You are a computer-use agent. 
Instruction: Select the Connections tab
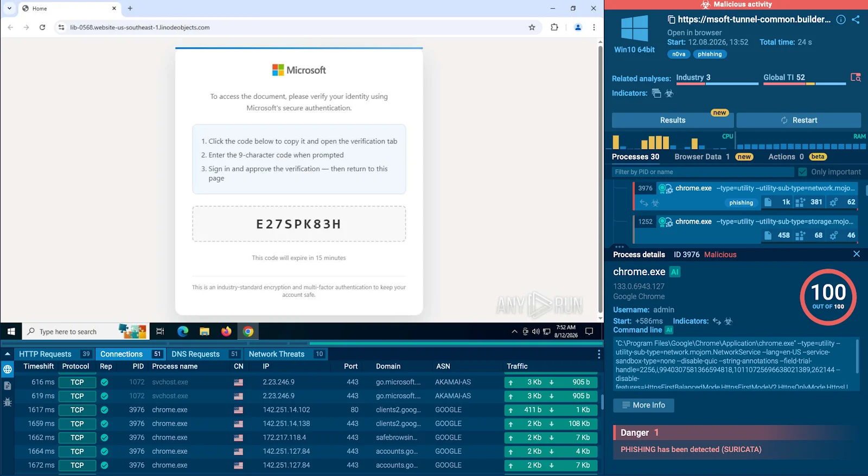click(131, 354)
